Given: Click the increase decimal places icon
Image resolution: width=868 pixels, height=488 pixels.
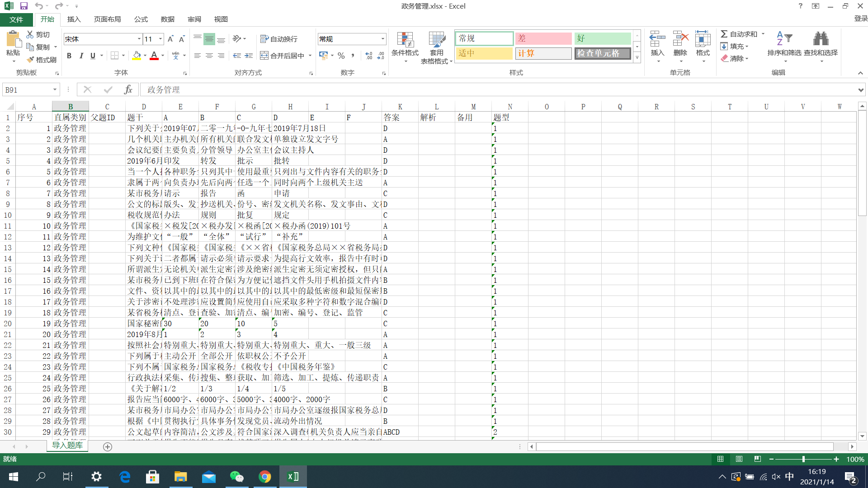Looking at the screenshot, I should pos(369,56).
